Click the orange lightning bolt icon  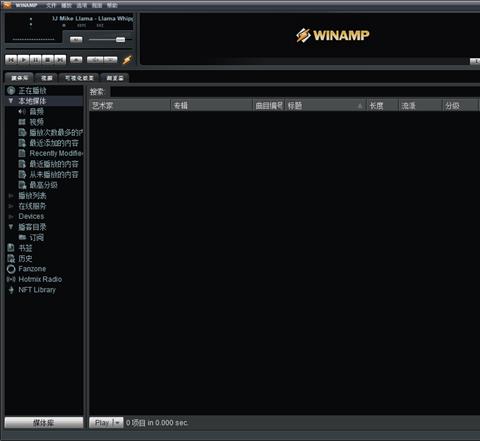click(127, 60)
